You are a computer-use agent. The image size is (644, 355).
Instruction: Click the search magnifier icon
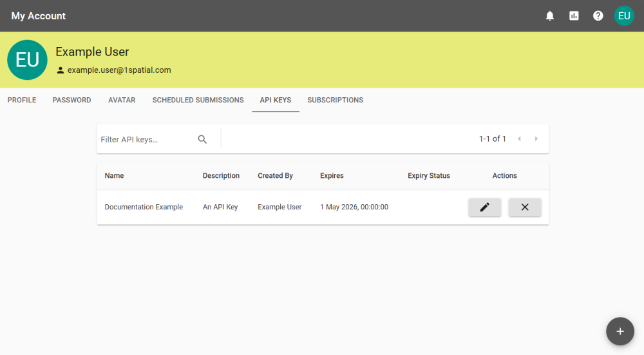pos(202,139)
